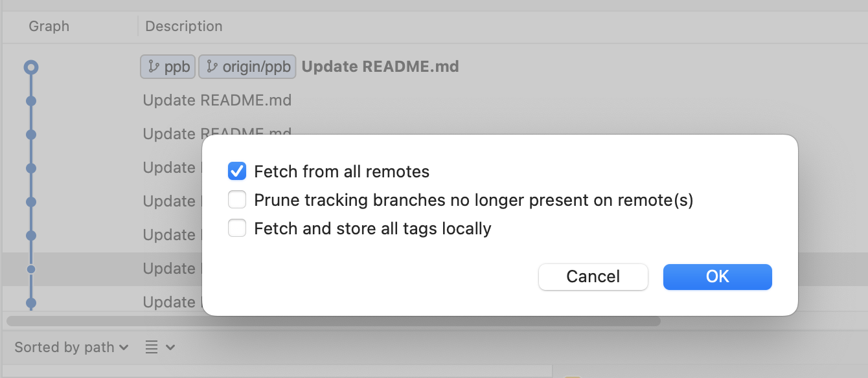Click the highlighted commit row's description text
This screenshot has height=378, width=868.
click(170, 269)
